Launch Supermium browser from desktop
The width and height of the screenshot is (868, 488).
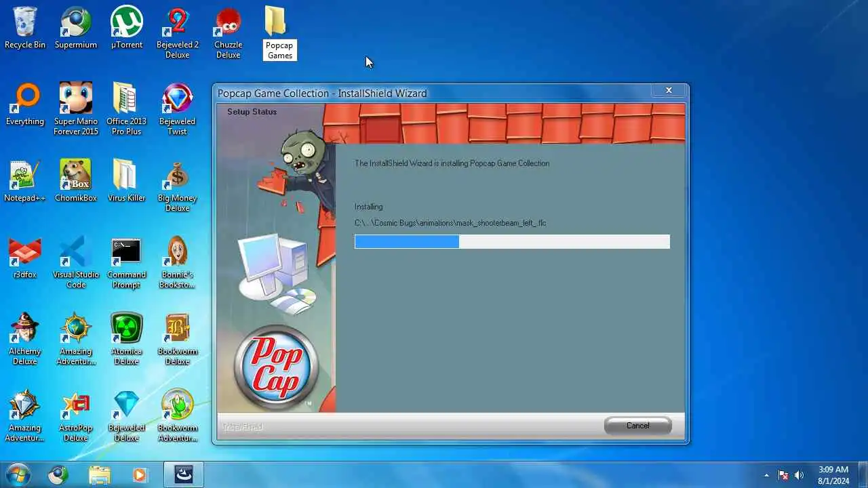[x=76, y=28]
